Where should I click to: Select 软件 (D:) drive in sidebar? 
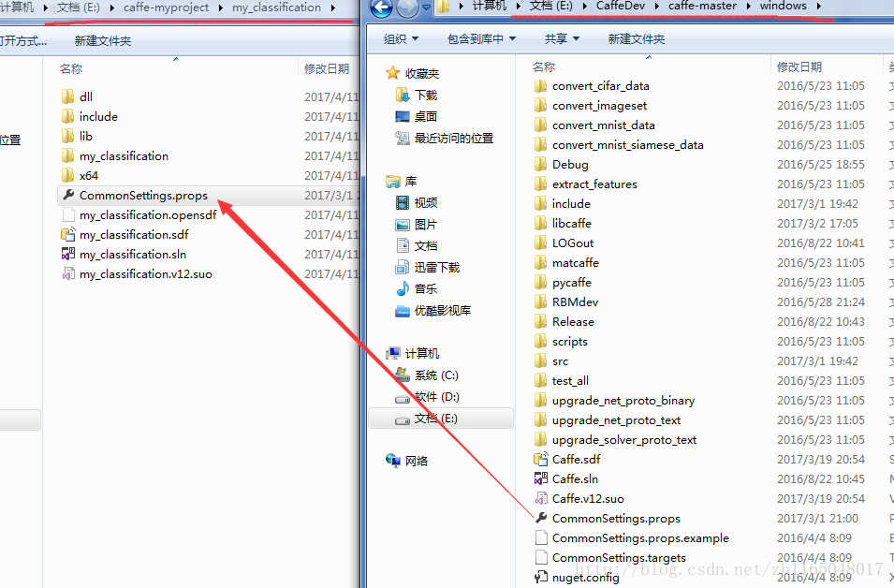tap(437, 396)
